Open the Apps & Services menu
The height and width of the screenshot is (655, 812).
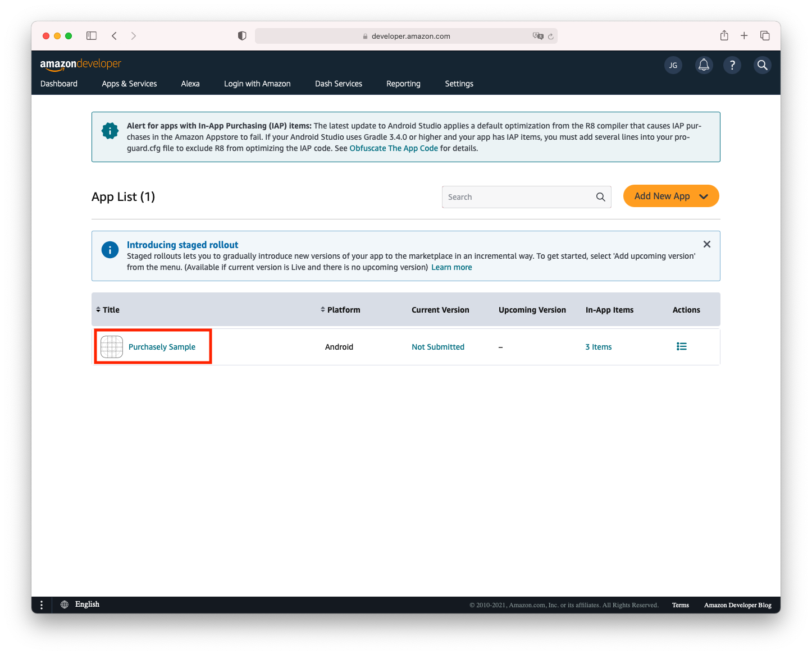click(x=129, y=84)
